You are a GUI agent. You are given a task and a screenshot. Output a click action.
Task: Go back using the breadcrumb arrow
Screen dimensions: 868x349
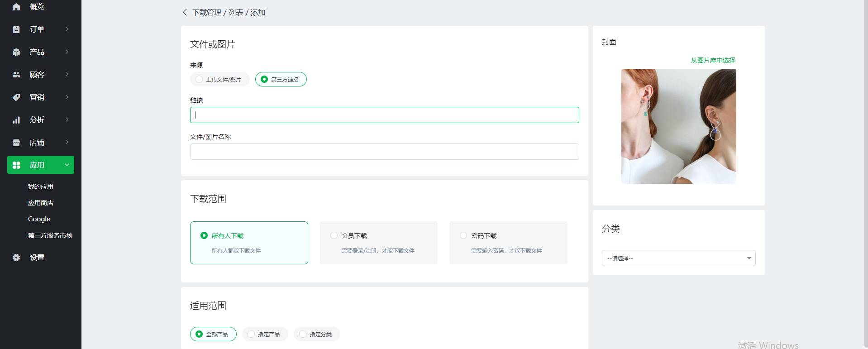tap(185, 13)
